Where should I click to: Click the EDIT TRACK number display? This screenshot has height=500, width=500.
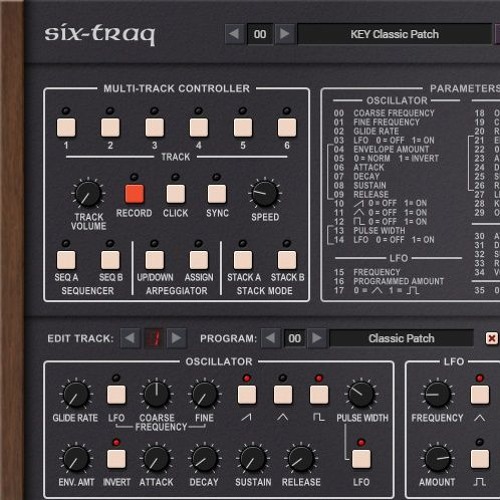[154, 338]
